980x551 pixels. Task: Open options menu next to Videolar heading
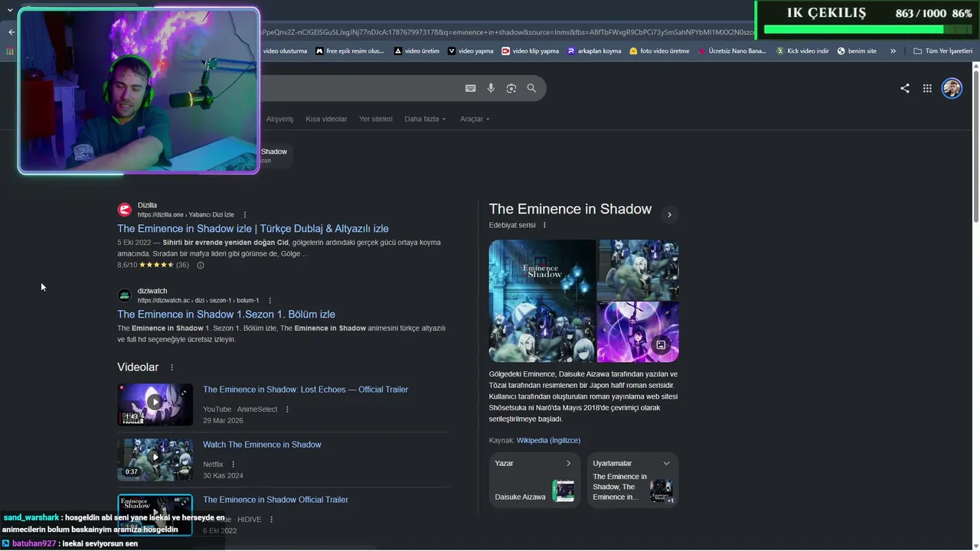pos(171,368)
